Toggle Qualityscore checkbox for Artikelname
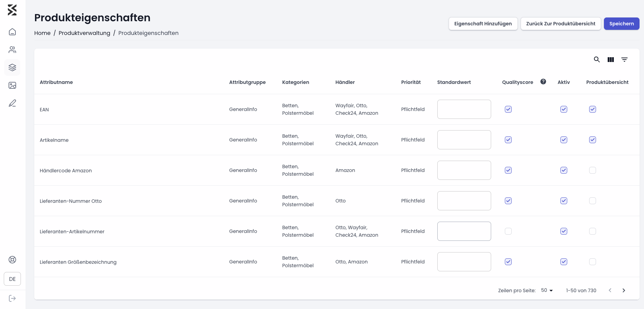 (508, 140)
